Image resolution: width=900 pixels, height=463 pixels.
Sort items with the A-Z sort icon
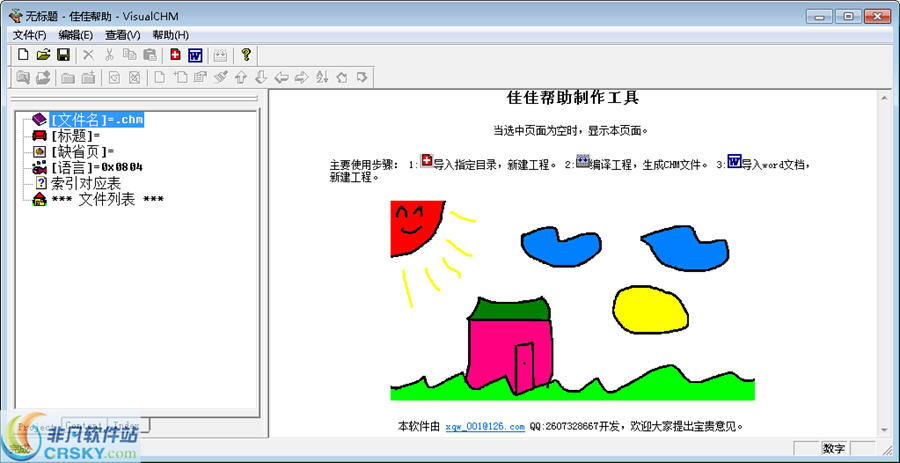pyautogui.click(x=321, y=77)
